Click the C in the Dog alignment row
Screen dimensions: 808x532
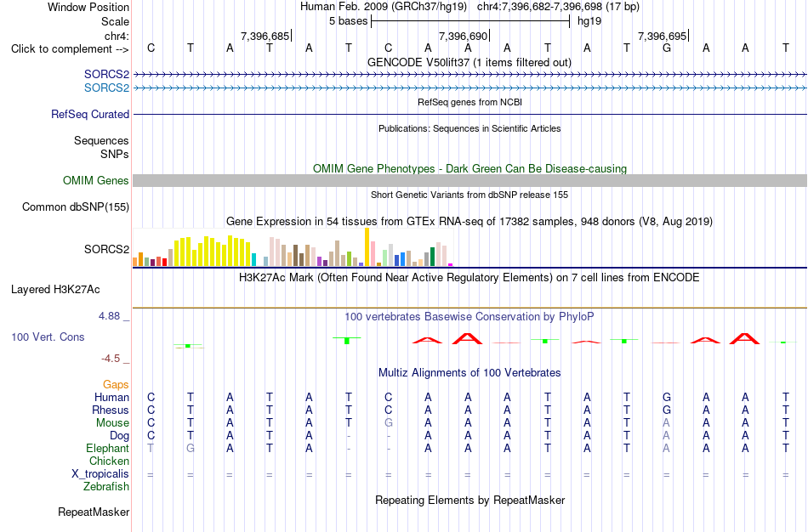[x=151, y=436]
